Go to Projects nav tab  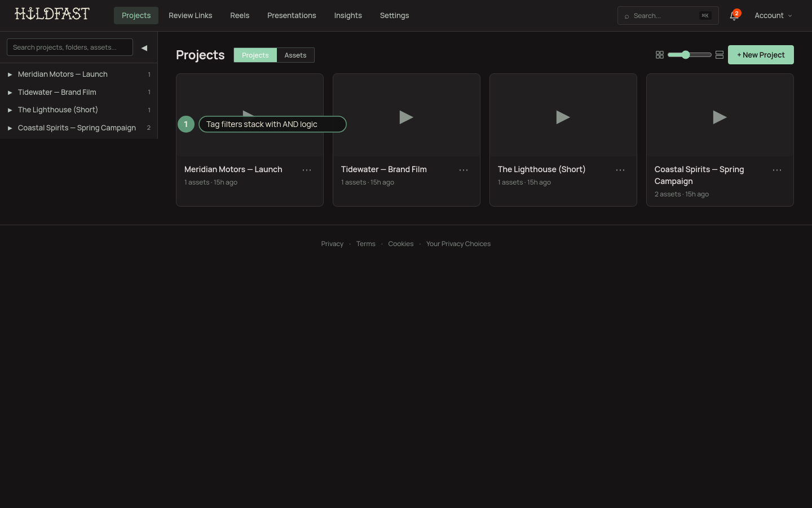coord(136,16)
